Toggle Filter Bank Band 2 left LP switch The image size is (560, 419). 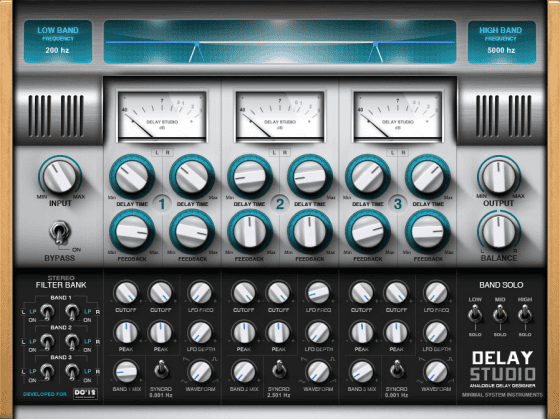pos(47,342)
